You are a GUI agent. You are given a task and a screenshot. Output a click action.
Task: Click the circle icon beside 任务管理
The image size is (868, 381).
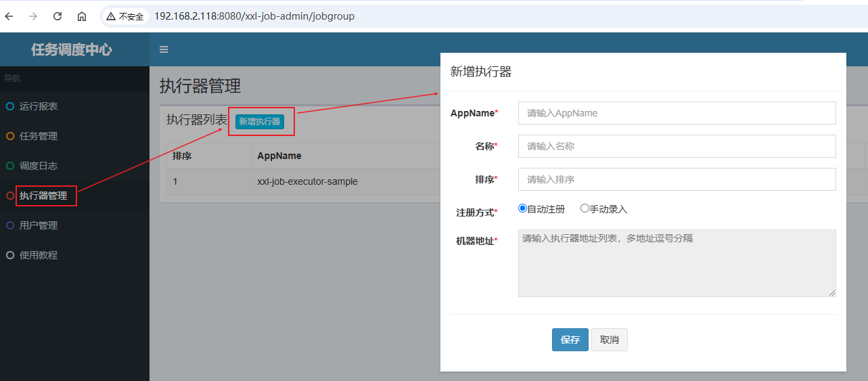pos(10,136)
